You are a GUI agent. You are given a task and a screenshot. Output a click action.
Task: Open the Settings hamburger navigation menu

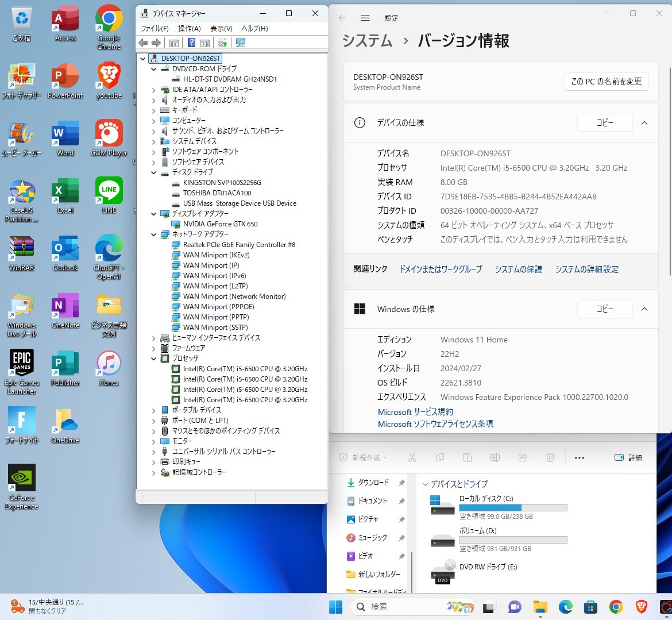tap(365, 18)
